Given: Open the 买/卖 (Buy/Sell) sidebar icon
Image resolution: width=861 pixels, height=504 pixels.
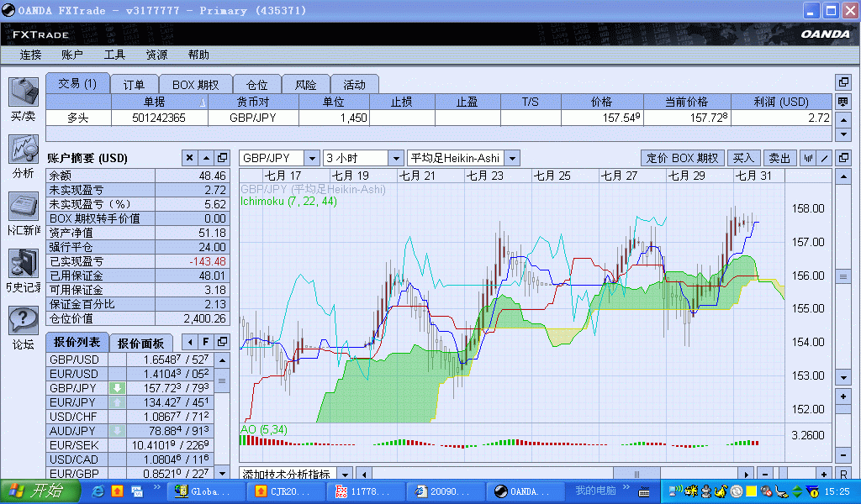Looking at the screenshot, I should point(23,92).
